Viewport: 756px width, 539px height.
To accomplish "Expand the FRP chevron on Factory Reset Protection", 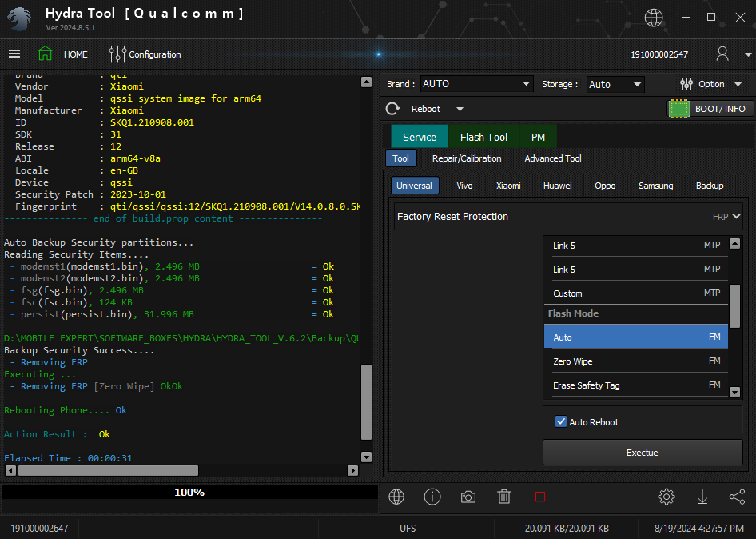I will tap(736, 216).
